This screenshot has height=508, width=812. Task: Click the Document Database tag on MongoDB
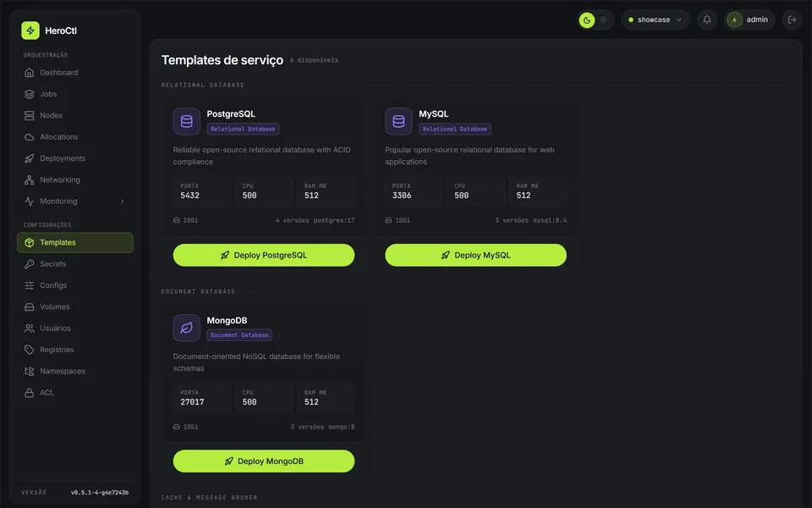(239, 335)
